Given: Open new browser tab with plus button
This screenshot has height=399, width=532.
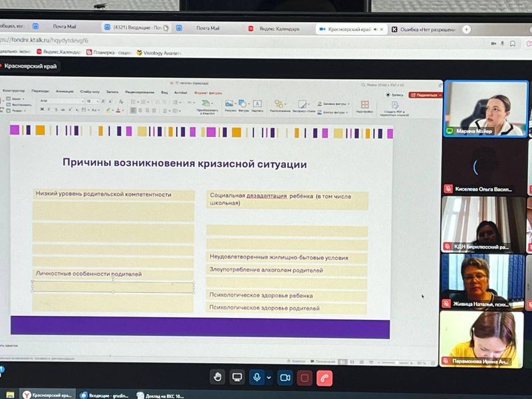Looking at the screenshot, I should (466, 29).
